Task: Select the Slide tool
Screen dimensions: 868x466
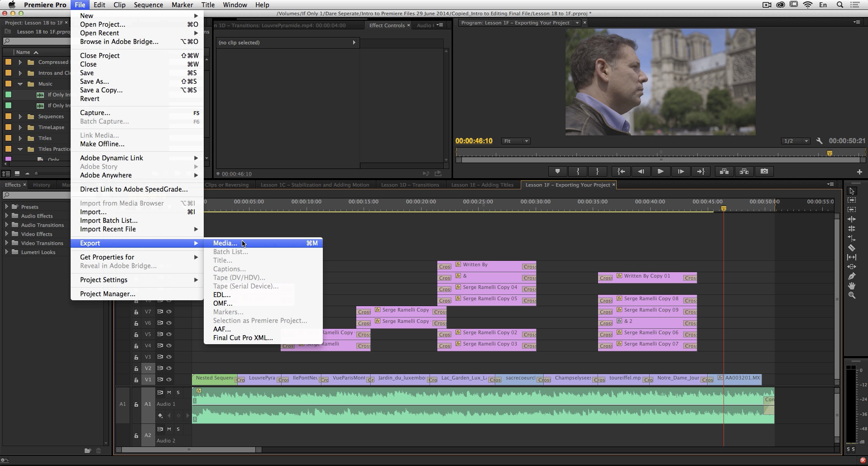Action: coord(852,267)
